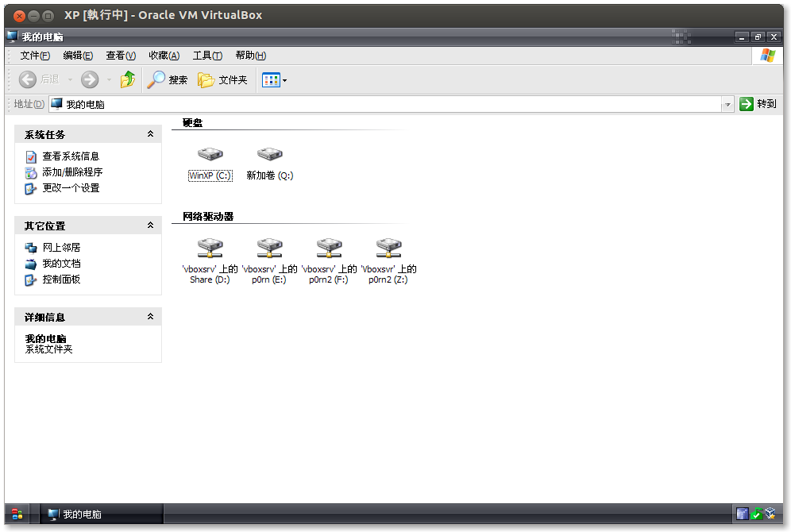Open the 收藏(A) menu
791x532 pixels.
click(164, 56)
